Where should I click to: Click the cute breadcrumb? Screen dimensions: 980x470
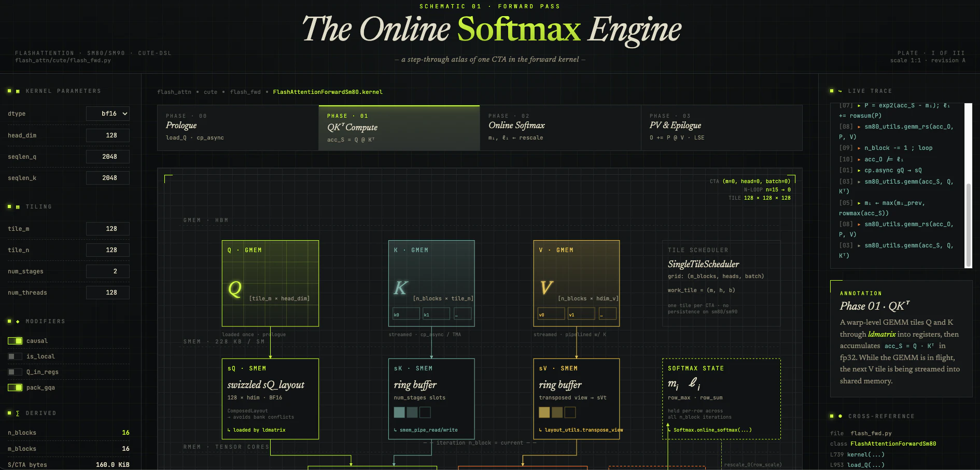pyautogui.click(x=211, y=92)
